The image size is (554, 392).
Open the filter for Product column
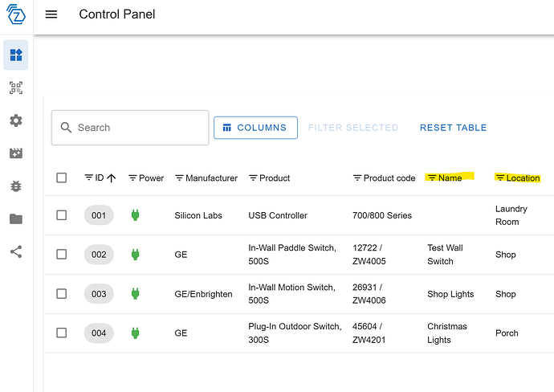[254, 178]
